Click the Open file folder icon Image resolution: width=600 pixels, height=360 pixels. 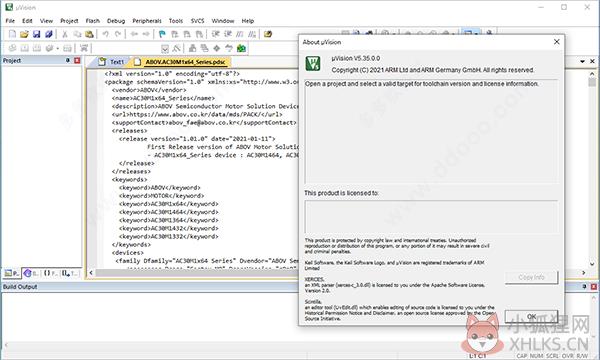24,34
